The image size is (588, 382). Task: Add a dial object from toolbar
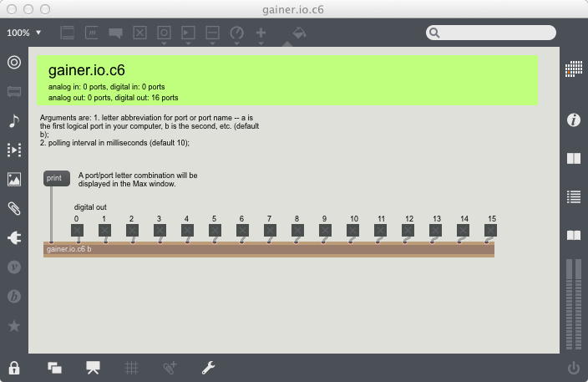(237, 33)
